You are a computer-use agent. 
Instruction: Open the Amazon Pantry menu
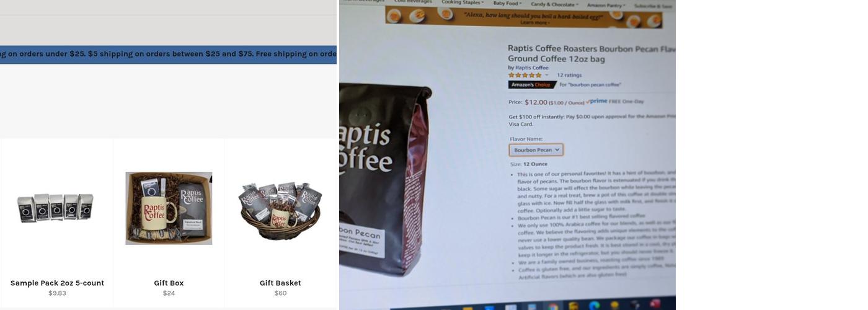[x=606, y=5]
